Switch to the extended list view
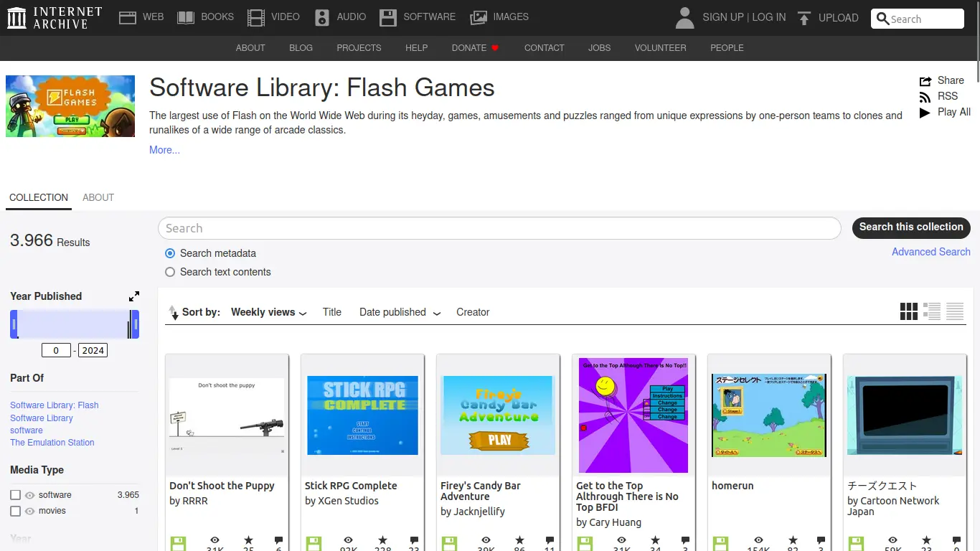This screenshot has height=551, width=980. click(x=932, y=311)
